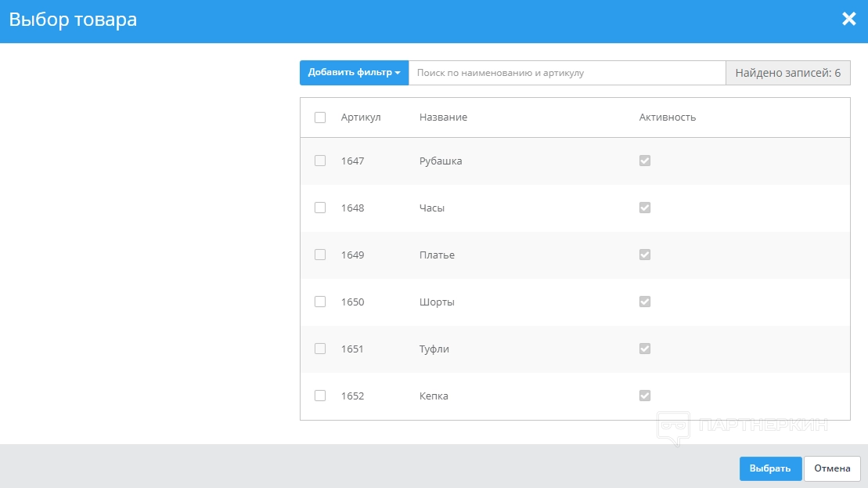Image resolution: width=868 pixels, height=488 pixels.
Task: Click the Артикул column header
Action: point(361,117)
